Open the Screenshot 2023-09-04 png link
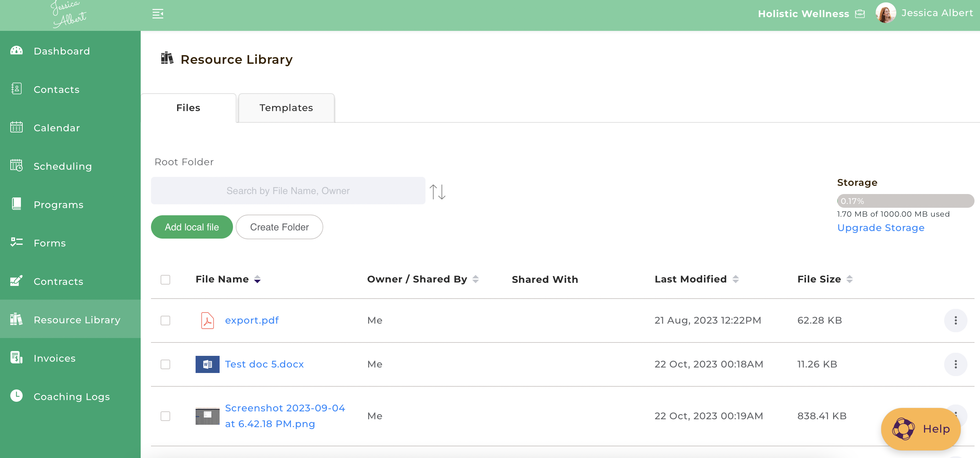980x458 pixels. 285,416
